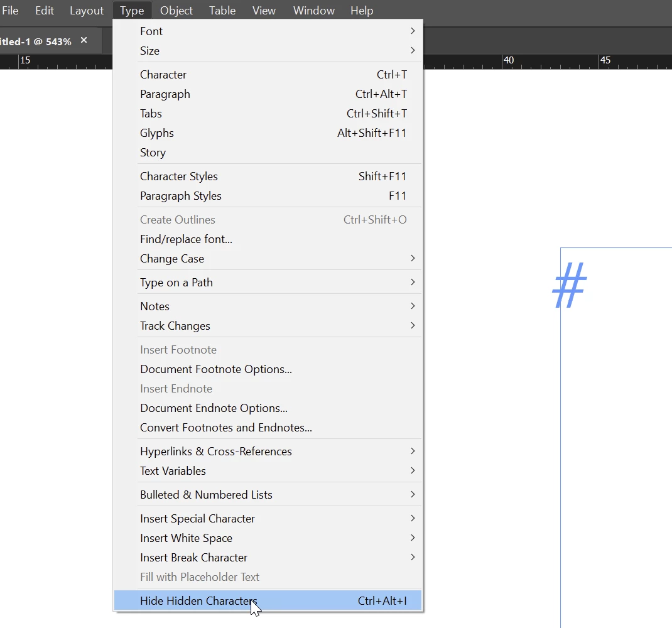
Task: Expand Insert Special Character submenu
Action: coord(268,519)
